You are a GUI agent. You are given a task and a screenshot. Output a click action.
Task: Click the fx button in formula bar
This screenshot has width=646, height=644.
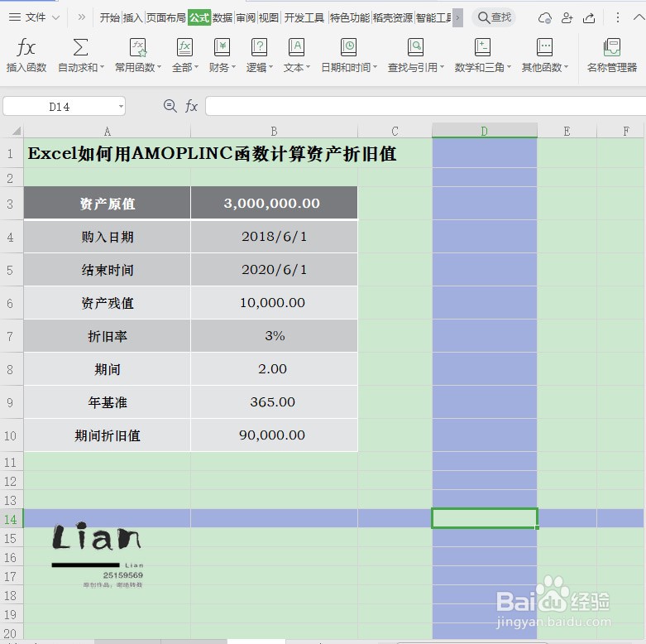pyautogui.click(x=191, y=107)
